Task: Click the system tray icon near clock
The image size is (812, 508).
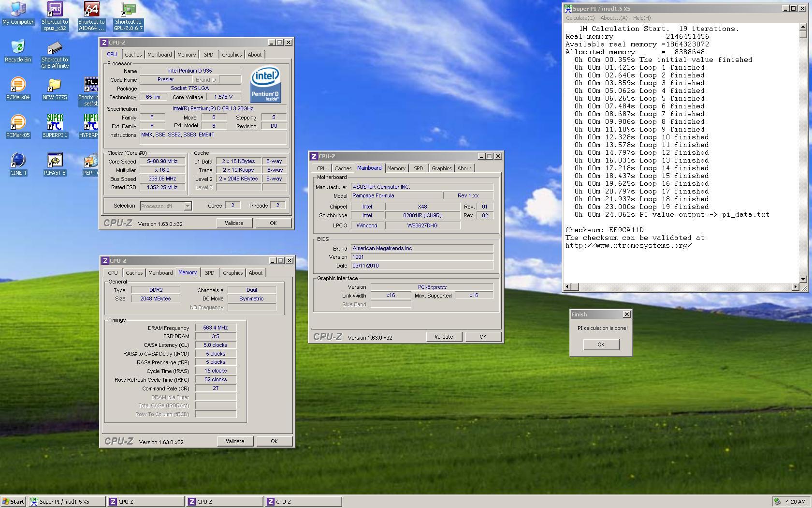Action: pos(777,502)
